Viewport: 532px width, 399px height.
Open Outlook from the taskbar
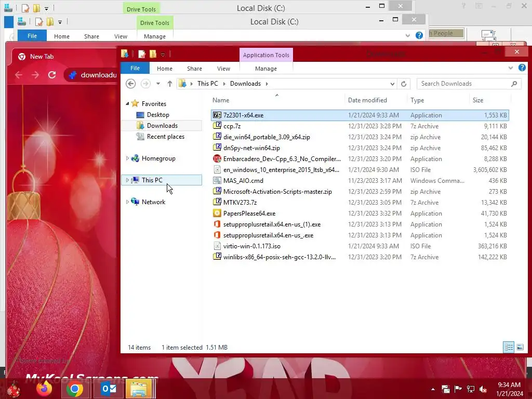click(x=109, y=389)
